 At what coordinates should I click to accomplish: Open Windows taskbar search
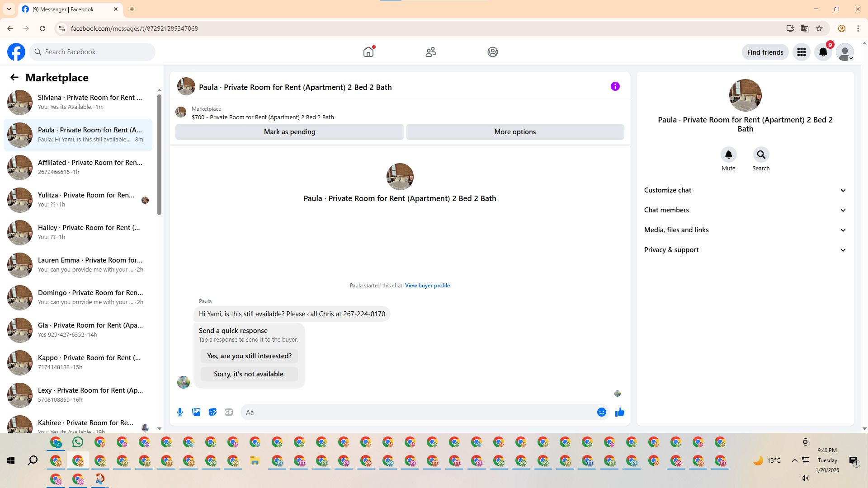(33, 460)
